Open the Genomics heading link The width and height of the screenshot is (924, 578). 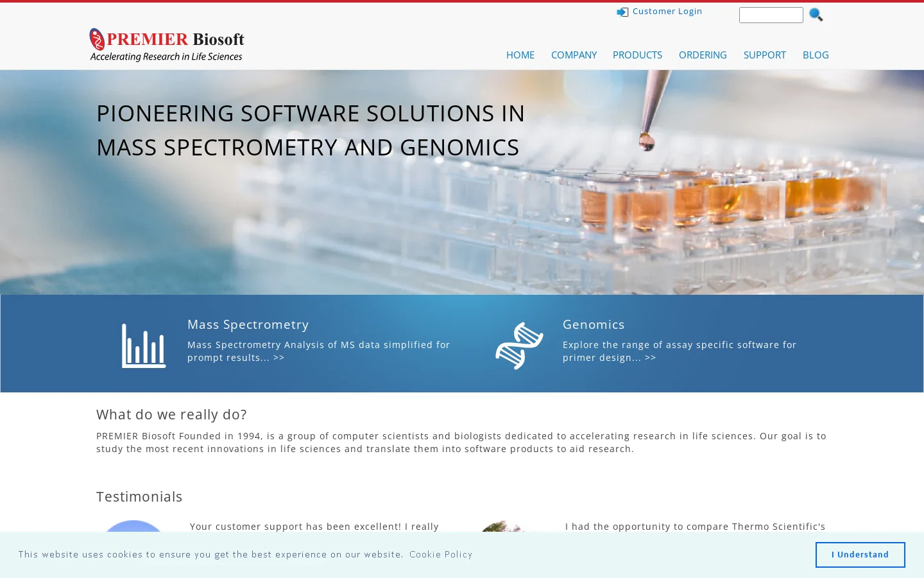coord(594,325)
